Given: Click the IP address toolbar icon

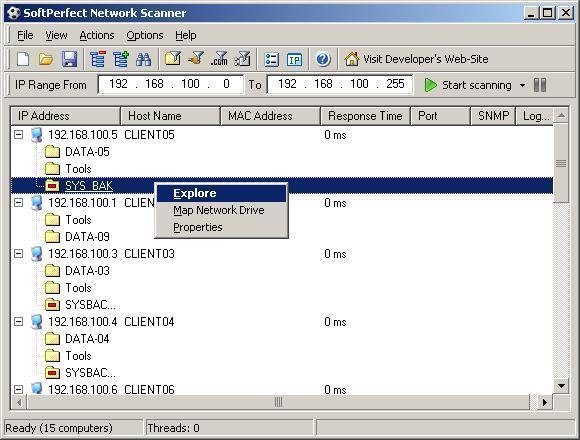Looking at the screenshot, I should pyautogui.click(x=294, y=60).
